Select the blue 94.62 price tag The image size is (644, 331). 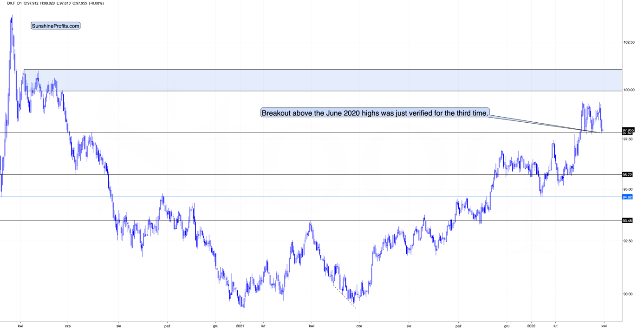(x=627, y=197)
